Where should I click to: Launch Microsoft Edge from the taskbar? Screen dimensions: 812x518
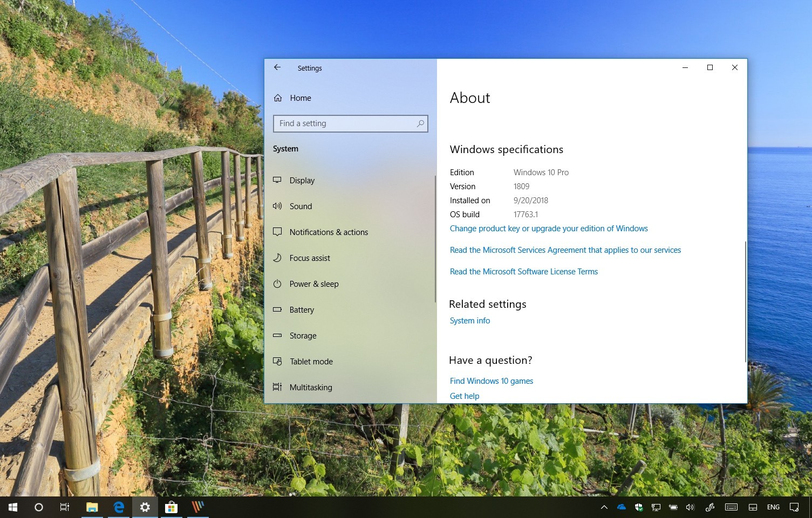[x=119, y=507]
